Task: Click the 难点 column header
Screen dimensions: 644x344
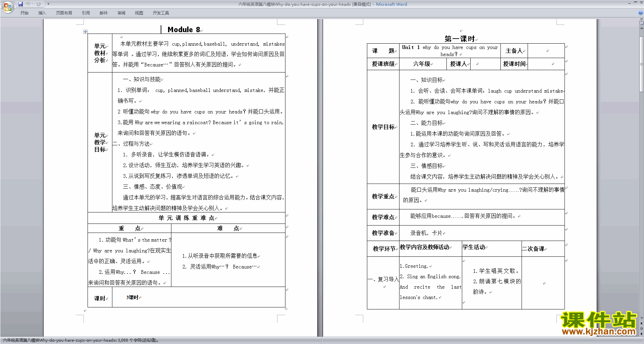Action: pyautogui.click(x=228, y=228)
